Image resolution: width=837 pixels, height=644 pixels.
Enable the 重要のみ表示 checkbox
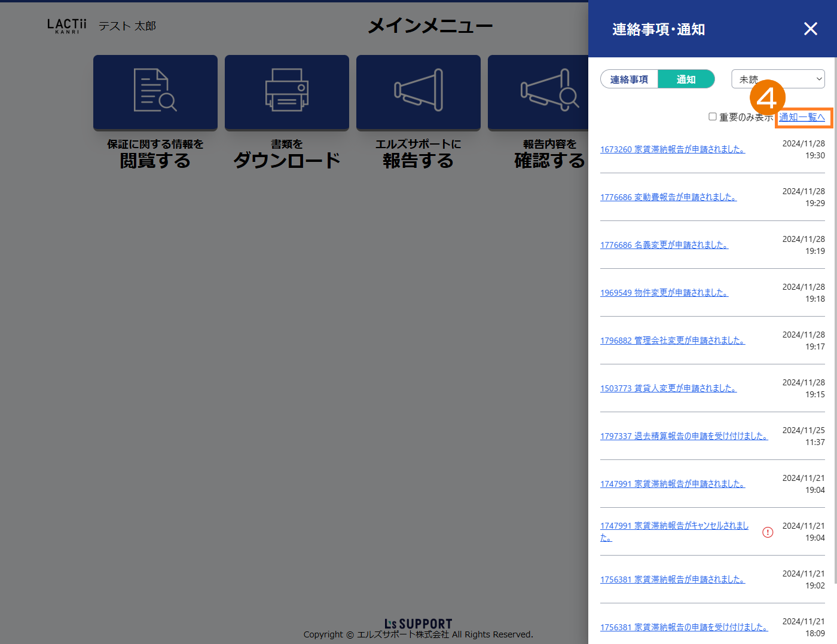point(713,116)
